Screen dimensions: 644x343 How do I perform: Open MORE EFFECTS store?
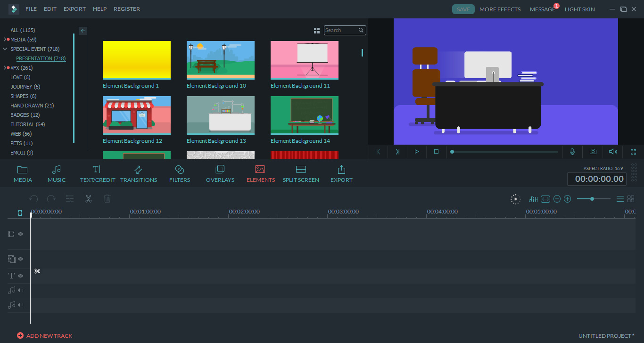tap(500, 9)
